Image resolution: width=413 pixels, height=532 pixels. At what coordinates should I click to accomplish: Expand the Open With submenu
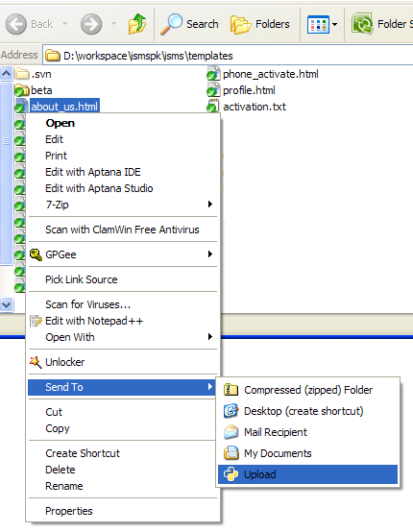[123, 337]
